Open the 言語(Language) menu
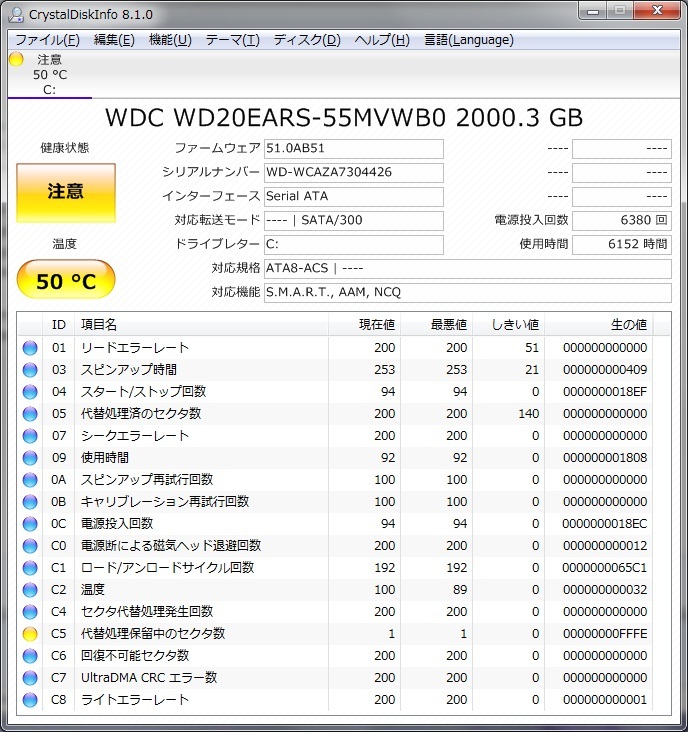This screenshot has height=732, width=688. pyautogui.click(x=469, y=40)
